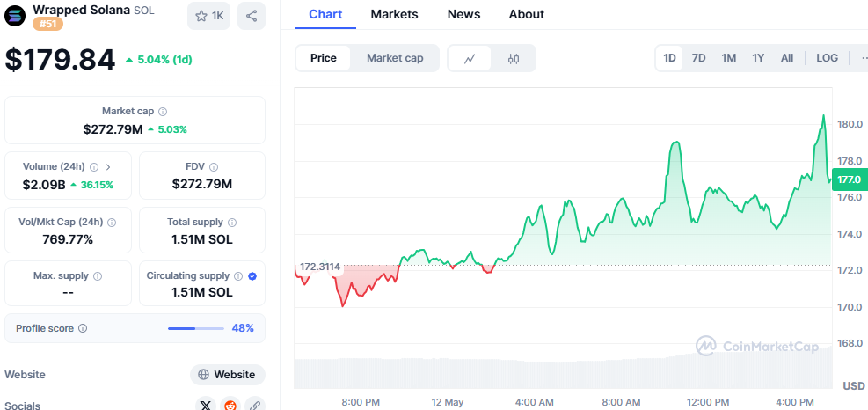Open the share icon button
Image resolution: width=868 pixels, height=410 pixels.
coord(252,16)
